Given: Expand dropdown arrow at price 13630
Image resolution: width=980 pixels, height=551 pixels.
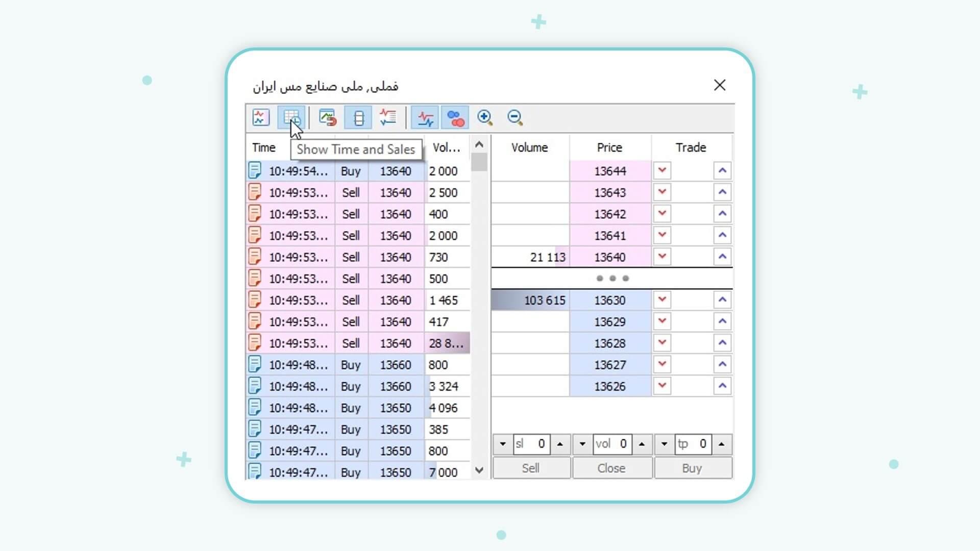Looking at the screenshot, I should pos(661,299).
